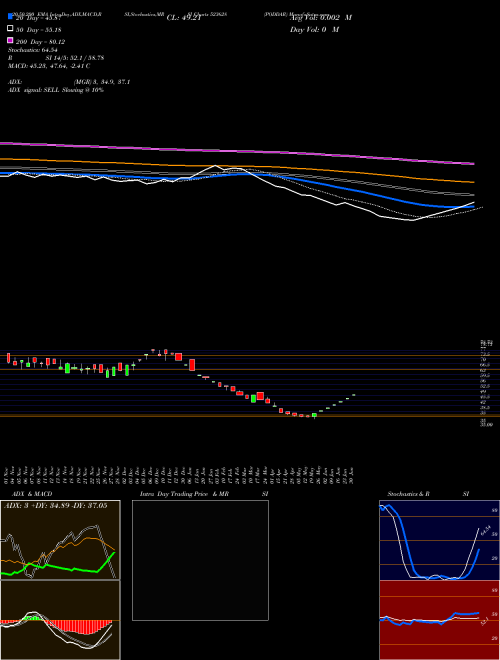Click the magenta 200 Day EMA legend swatch
Image resolution: width=500 pixels, height=660 pixels.
[10, 41]
